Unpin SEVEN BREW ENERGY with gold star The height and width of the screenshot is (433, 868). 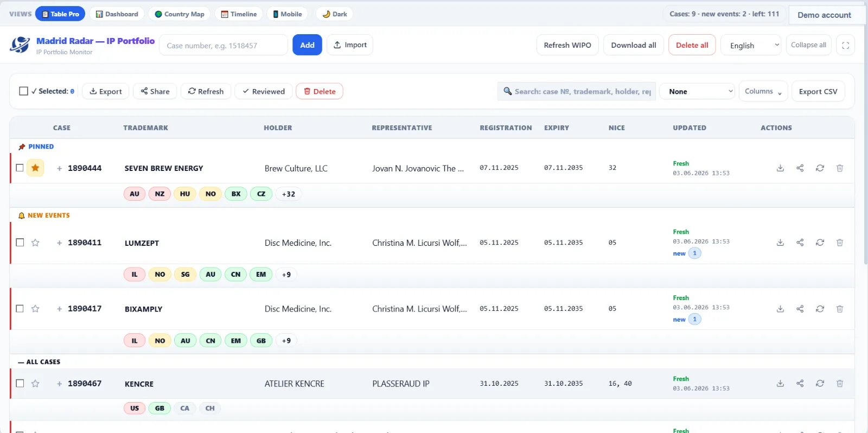(35, 168)
